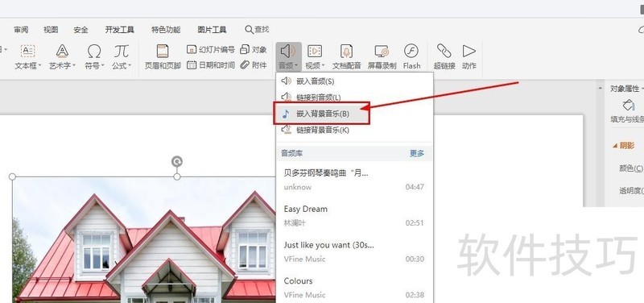Choose Link to Audio (链接到音频)
Viewport: 644px width, 303px height.
[x=355, y=98]
